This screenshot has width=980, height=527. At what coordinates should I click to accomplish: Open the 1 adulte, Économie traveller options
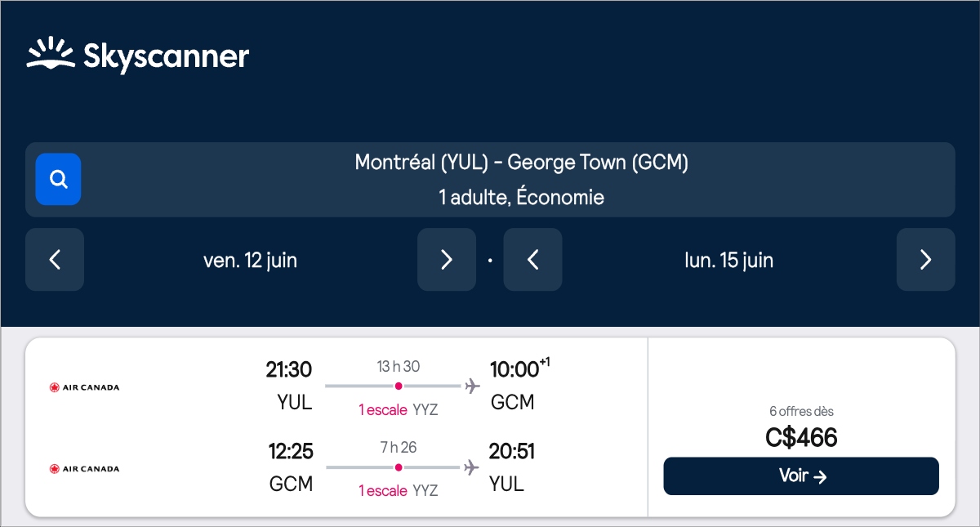click(521, 198)
